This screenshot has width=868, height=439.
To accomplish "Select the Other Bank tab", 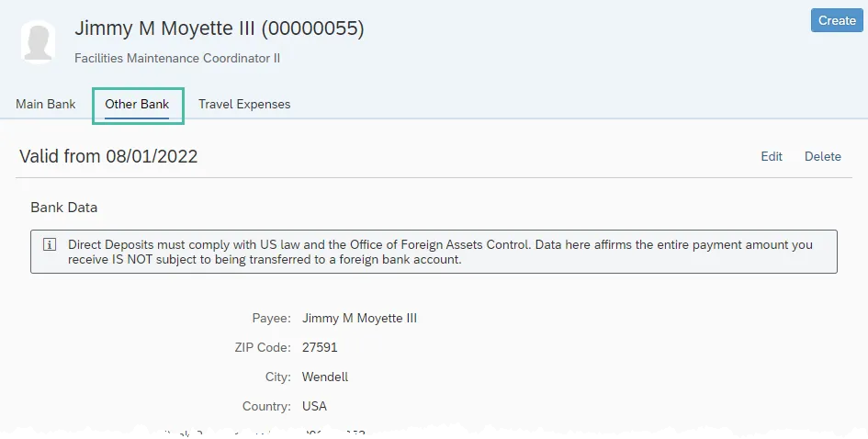I will 137,104.
